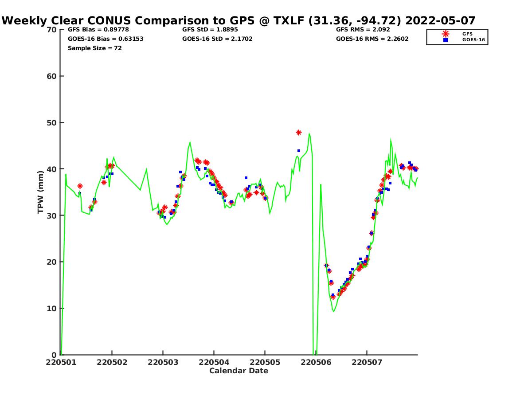
Task: Click the 70 y-axis tick label
Action: tap(52, 30)
